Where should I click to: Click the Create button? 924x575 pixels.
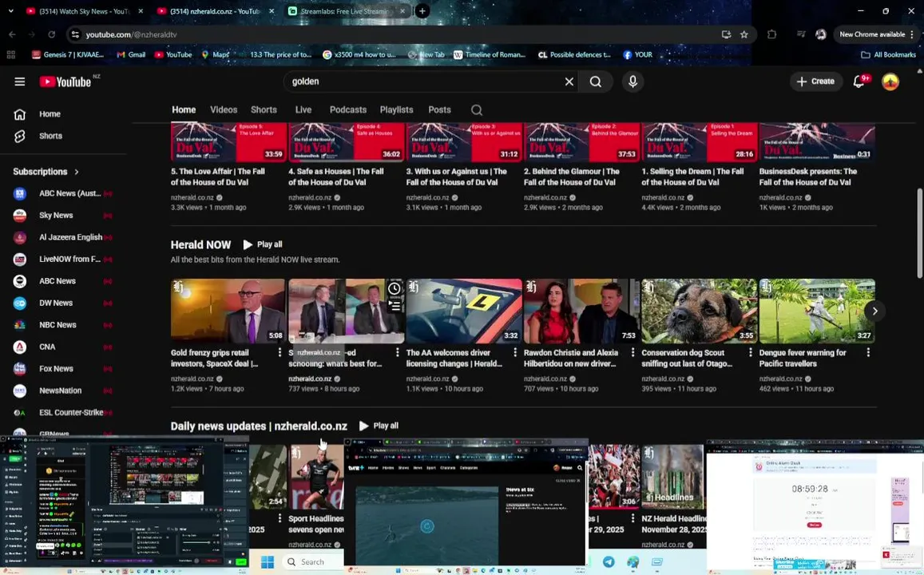[x=815, y=82]
